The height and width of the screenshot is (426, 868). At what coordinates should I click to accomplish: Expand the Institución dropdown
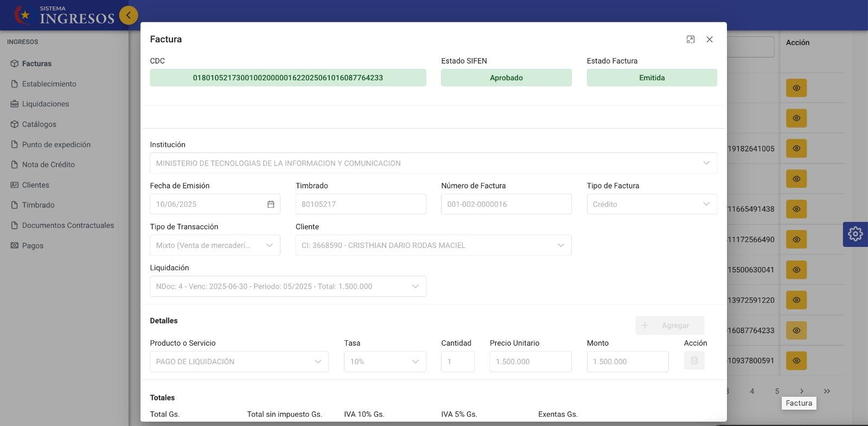click(706, 163)
